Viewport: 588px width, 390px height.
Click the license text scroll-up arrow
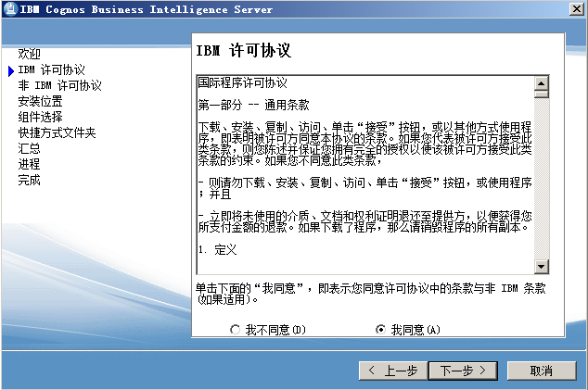(541, 82)
